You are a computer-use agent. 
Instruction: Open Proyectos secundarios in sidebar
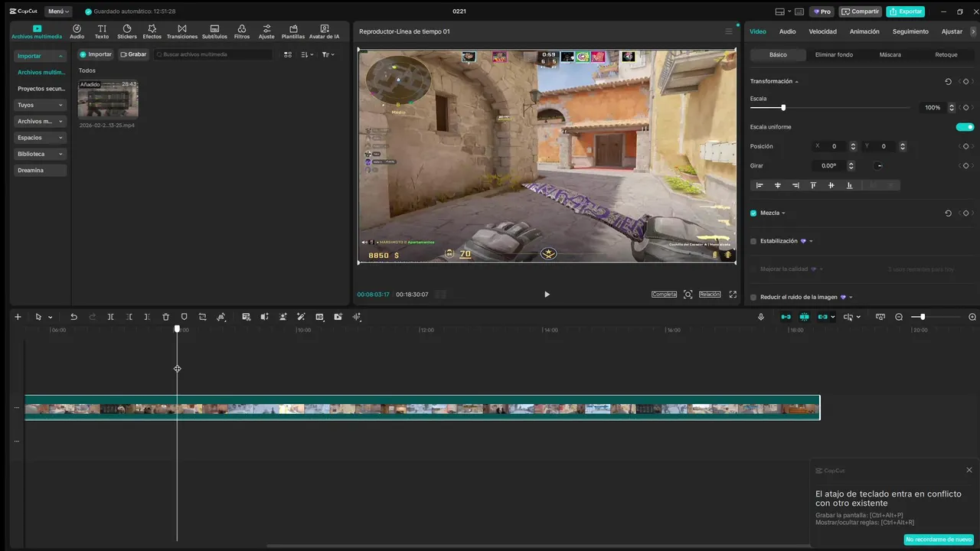(41, 89)
